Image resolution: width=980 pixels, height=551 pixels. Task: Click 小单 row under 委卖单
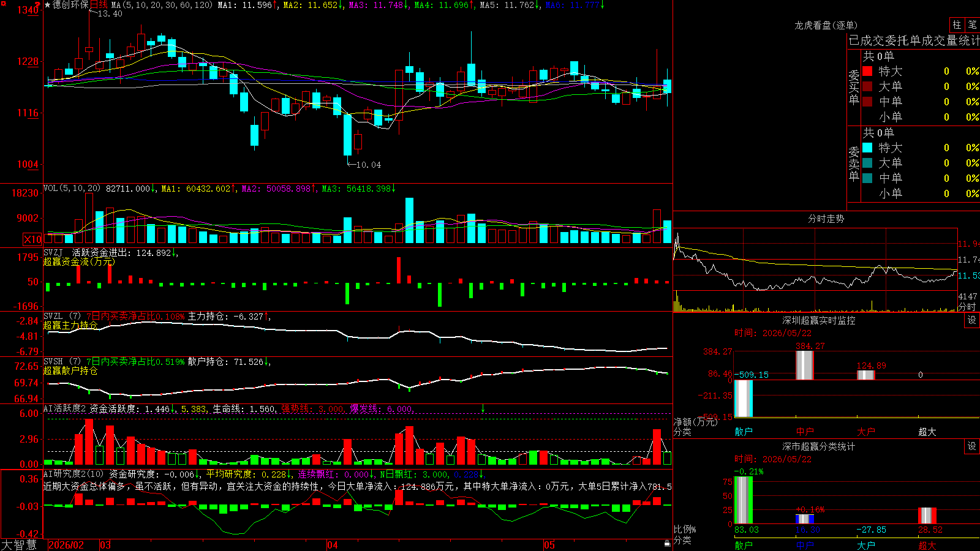click(x=921, y=193)
